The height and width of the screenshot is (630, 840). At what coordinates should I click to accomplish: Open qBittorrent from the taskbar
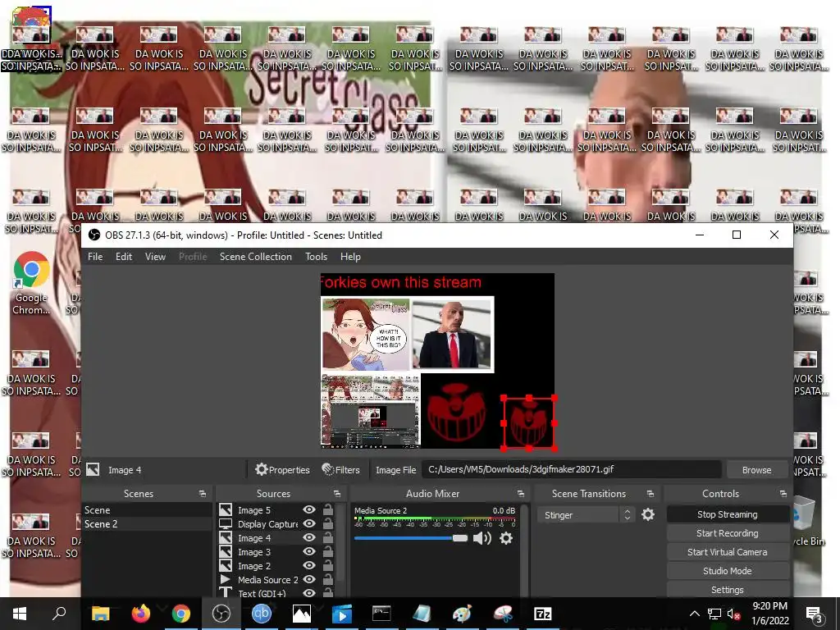[x=262, y=614]
